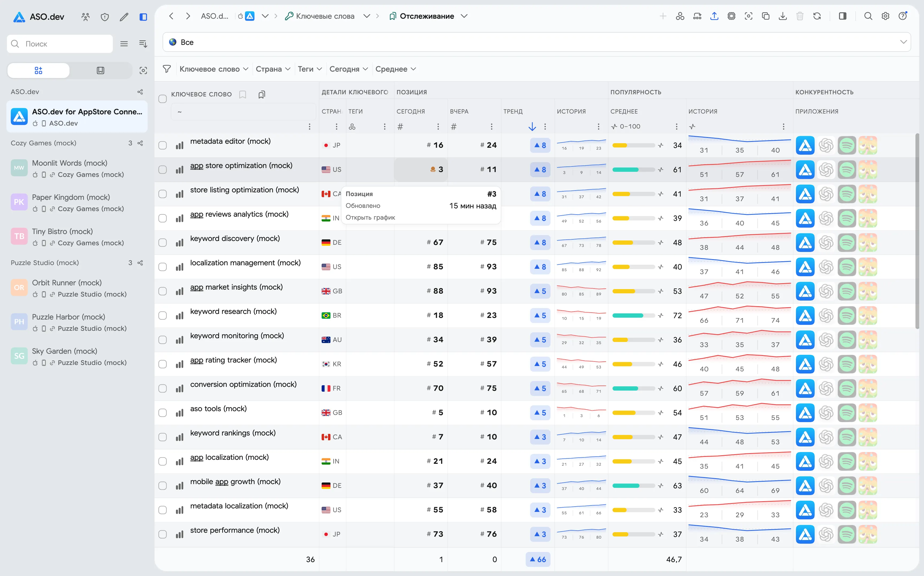This screenshot has width=924, height=576.
Task: Switch to the grid apps tab in sidebar
Action: coord(38,71)
